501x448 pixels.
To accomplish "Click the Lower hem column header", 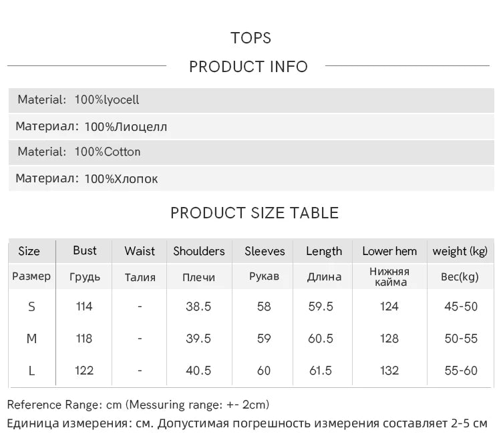I will (x=389, y=251).
